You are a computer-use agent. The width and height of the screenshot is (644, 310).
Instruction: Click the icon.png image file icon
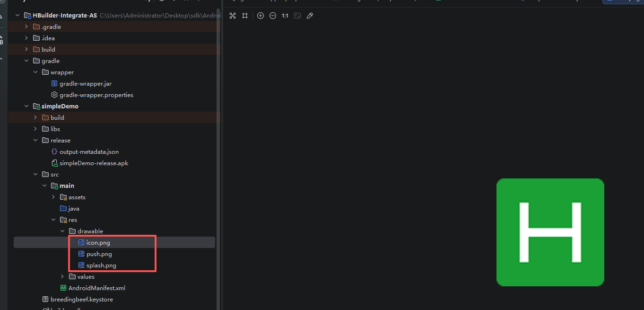pyautogui.click(x=81, y=243)
